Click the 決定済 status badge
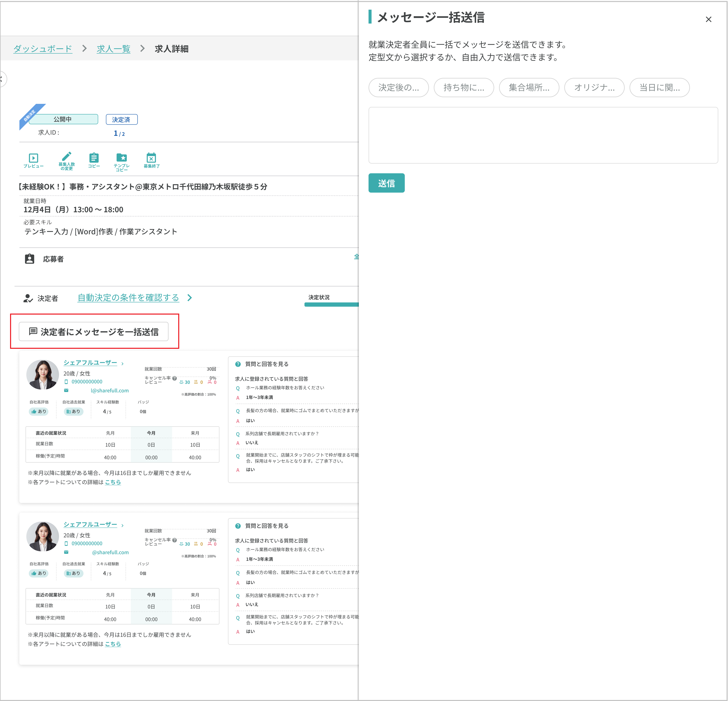 click(121, 120)
